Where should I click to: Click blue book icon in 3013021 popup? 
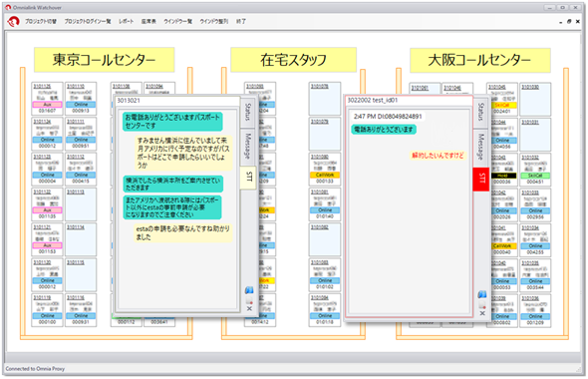(249, 290)
